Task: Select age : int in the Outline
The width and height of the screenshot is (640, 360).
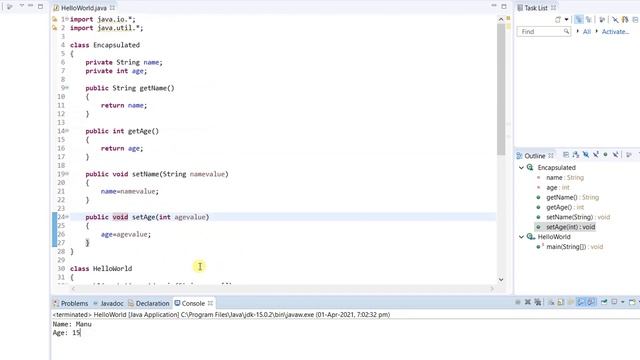Action: (558, 187)
